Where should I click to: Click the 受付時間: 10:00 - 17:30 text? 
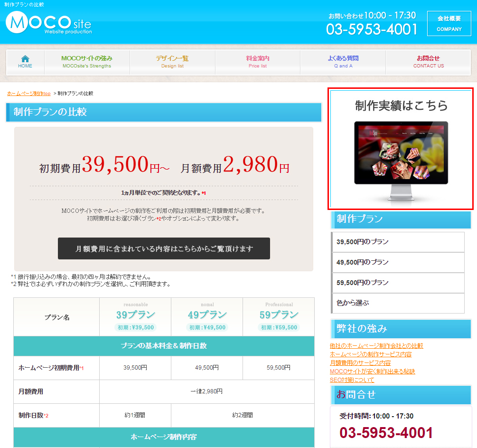click(x=376, y=416)
